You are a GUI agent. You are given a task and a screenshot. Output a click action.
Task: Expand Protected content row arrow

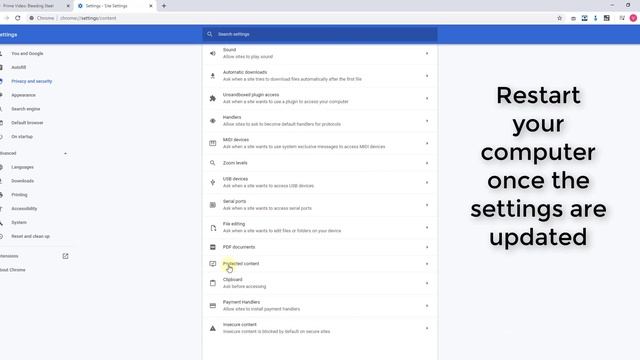point(427,264)
